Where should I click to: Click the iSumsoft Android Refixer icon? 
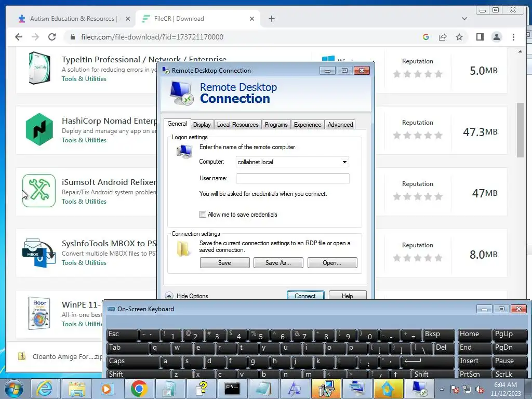click(x=39, y=191)
